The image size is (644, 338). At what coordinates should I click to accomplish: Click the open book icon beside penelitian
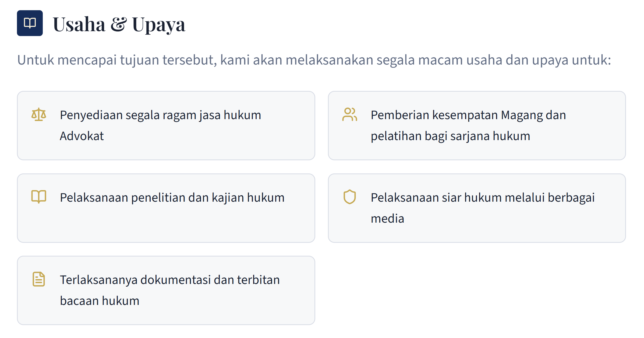point(39,197)
